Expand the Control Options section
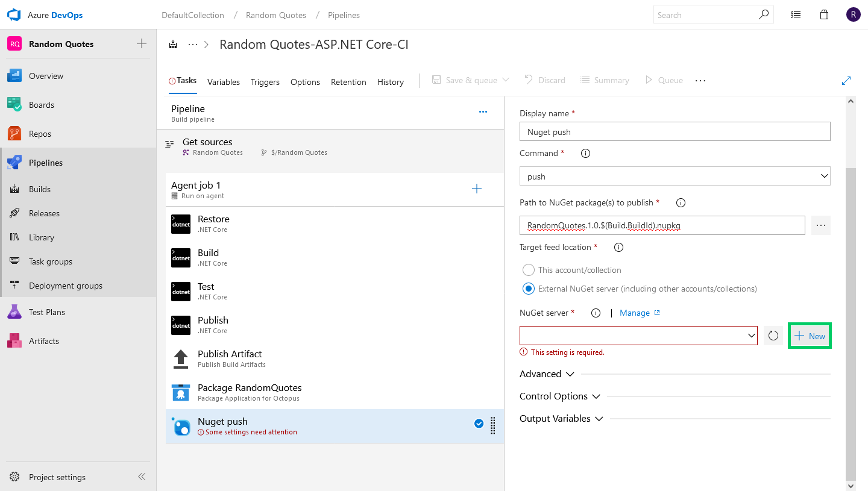The height and width of the screenshot is (491, 868). pyautogui.click(x=560, y=396)
